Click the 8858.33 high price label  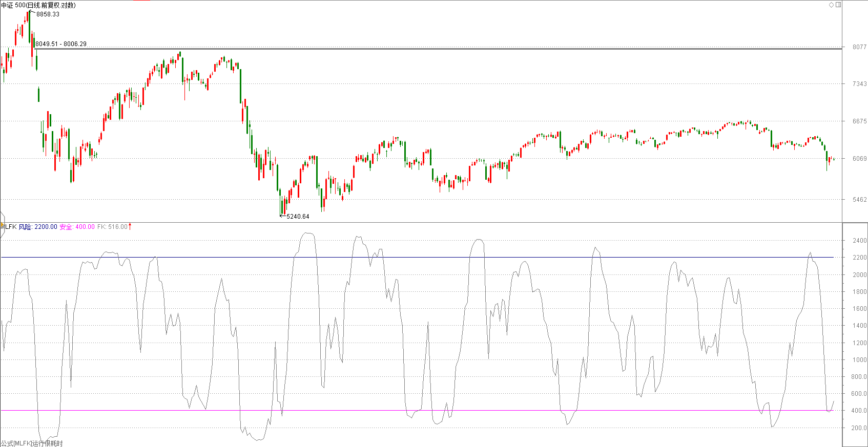(48, 14)
